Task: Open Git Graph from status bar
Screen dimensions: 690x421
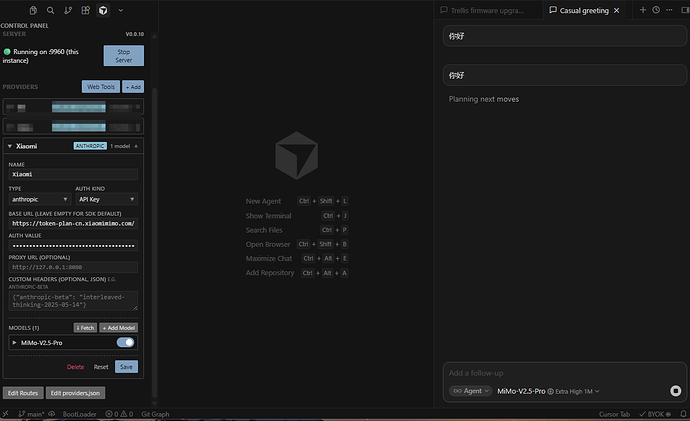Action: click(x=155, y=414)
